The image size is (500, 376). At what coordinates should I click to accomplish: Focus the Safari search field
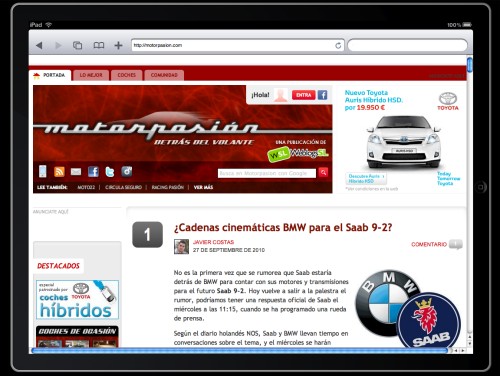407,45
